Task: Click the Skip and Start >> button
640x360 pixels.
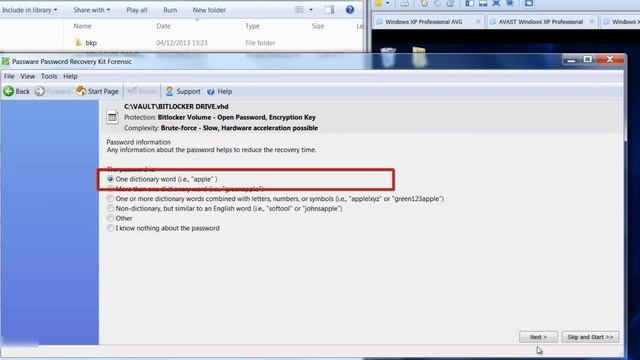Action: click(590, 337)
